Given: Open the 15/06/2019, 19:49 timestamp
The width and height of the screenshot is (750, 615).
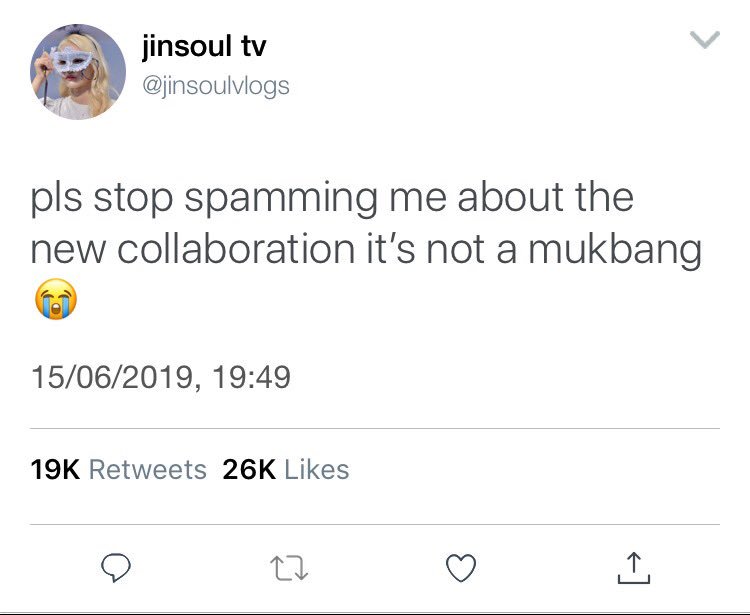Looking at the screenshot, I should click(x=161, y=377).
